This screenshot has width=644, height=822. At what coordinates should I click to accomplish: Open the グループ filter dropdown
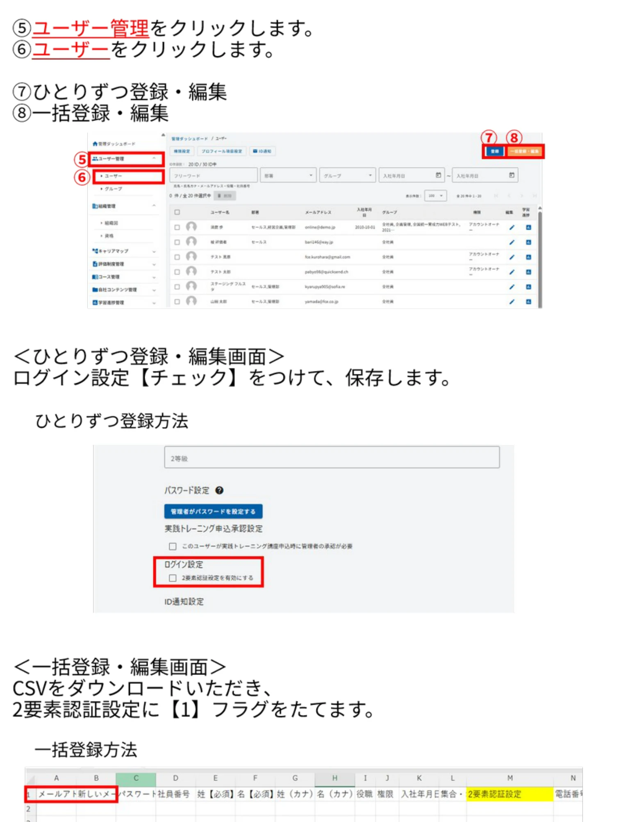[x=348, y=175]
